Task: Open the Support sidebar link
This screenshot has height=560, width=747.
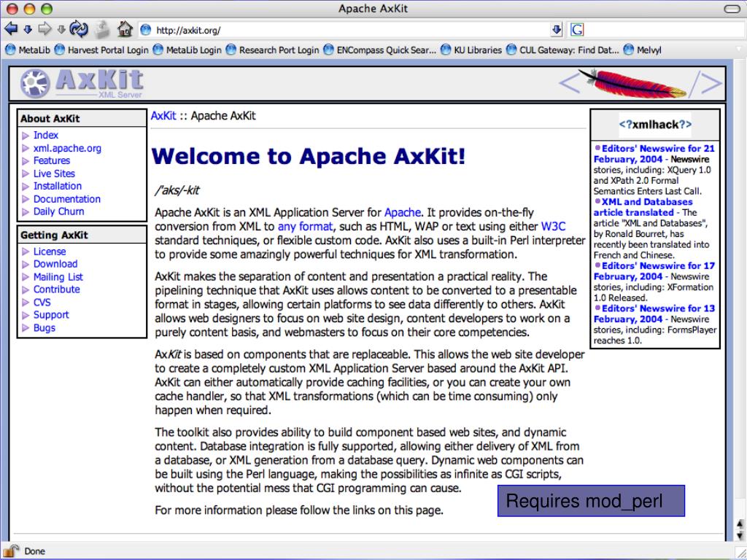Action: click(51, 315)
